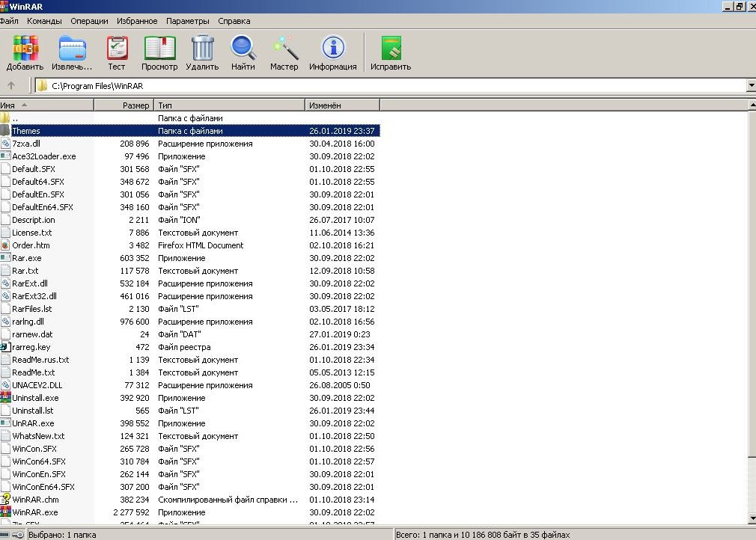Click the RarExt.dll file icon
Viewport: 756px width, 540px height.
point(4,283)
